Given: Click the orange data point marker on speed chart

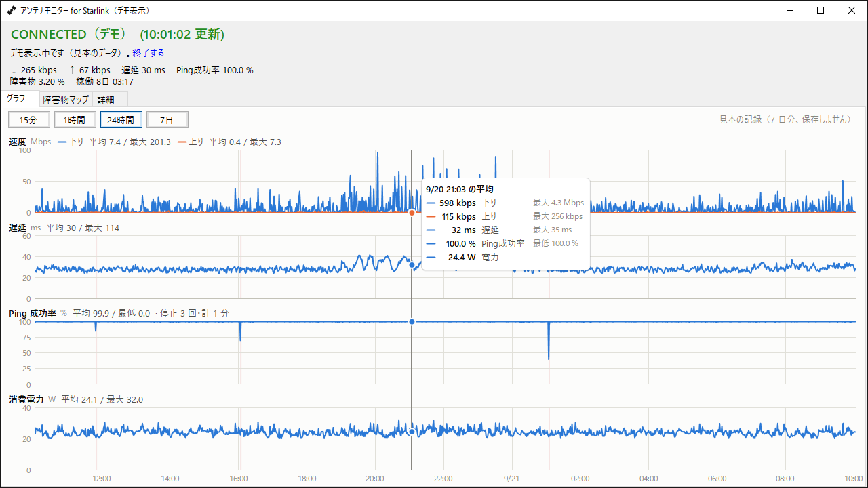Looking at the screenshot, I should coord(412,213).
